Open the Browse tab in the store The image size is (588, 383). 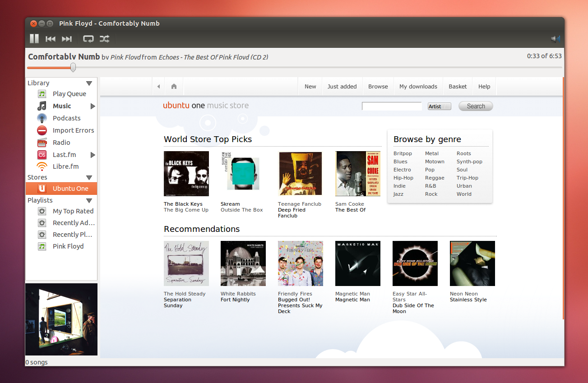378,86
